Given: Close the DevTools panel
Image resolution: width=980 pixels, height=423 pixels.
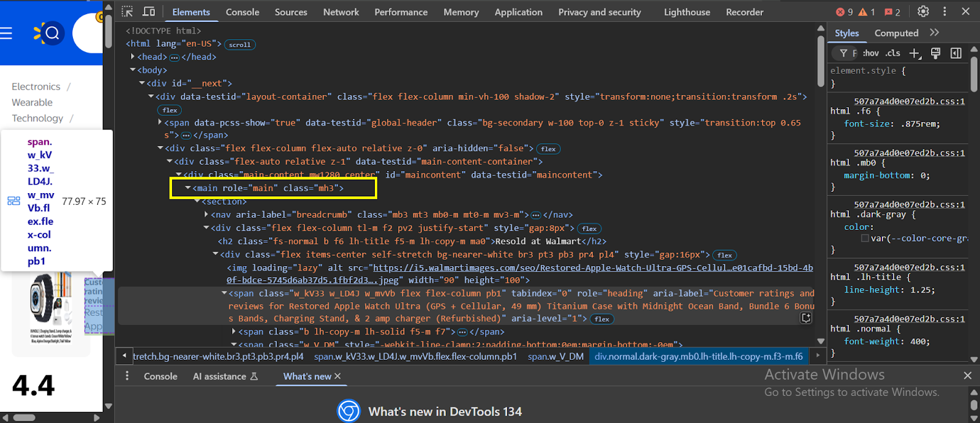Looking at the screenshot, I should [966, 12].
